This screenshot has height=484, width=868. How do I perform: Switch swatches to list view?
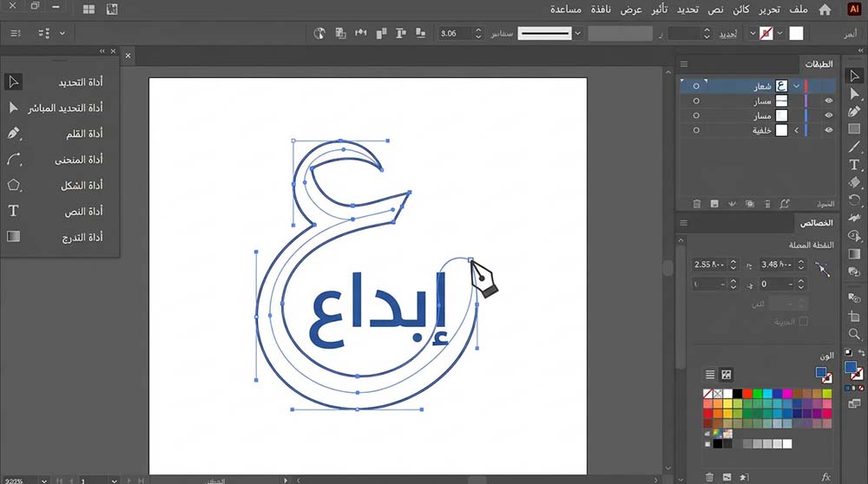710,375
